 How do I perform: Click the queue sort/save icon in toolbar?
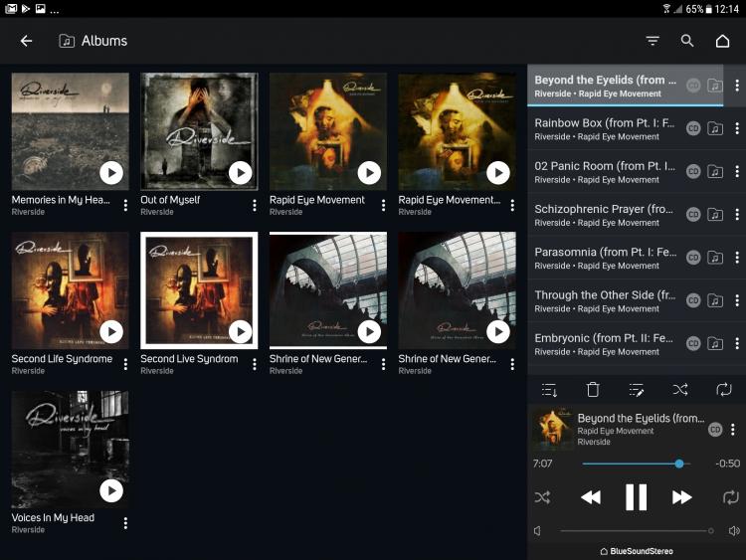pyautogui.click(x=549, y=390)
